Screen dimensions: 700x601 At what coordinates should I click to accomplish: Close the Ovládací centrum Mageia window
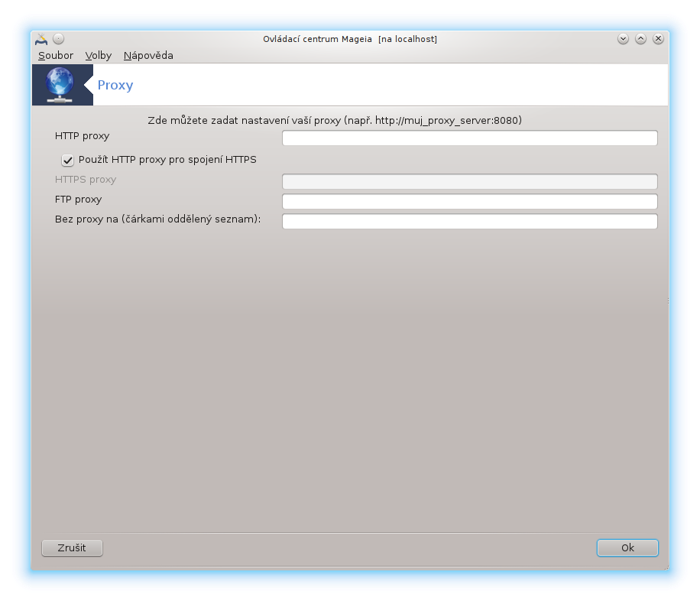tap(658, 39)
